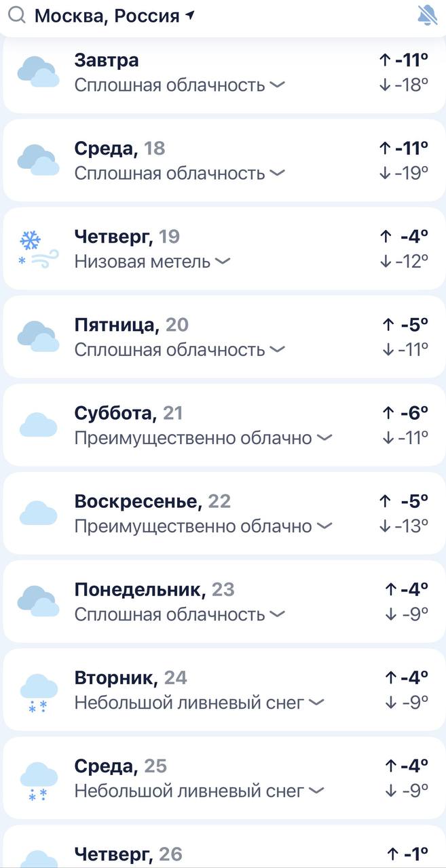The width and height of the screenshot is (446, 868).
Task: Click the snow cloud icon for Вторник 24
Action: point(38,692)
